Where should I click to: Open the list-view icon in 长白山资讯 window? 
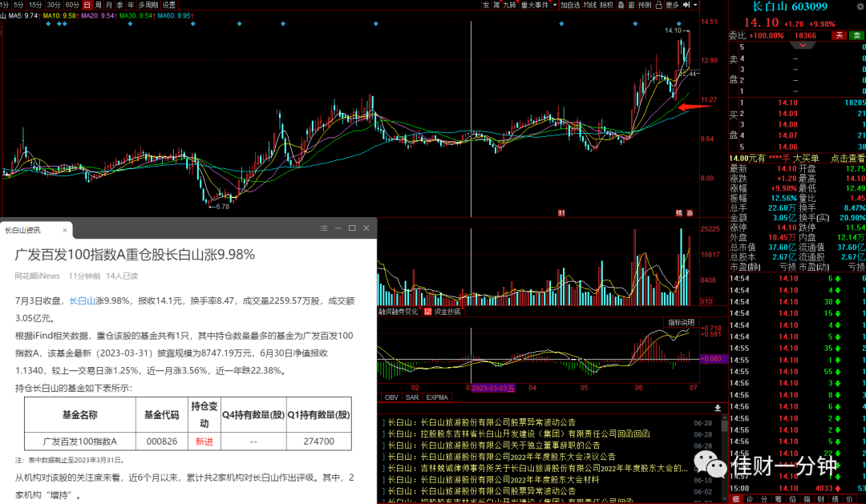324,228
